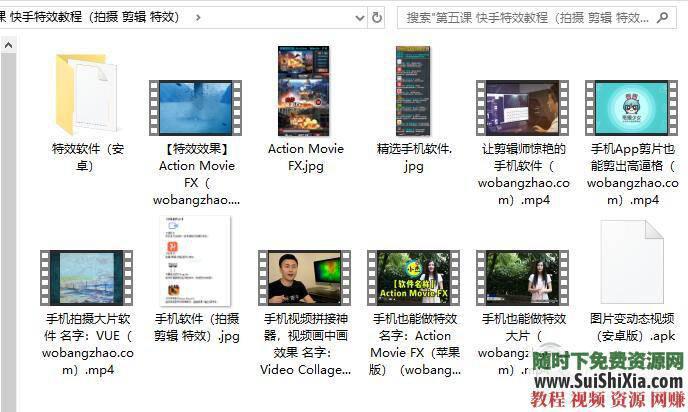Click the file name 特效软件（安卓）
This screenshot has height=412, width=688.
[87, 157]
